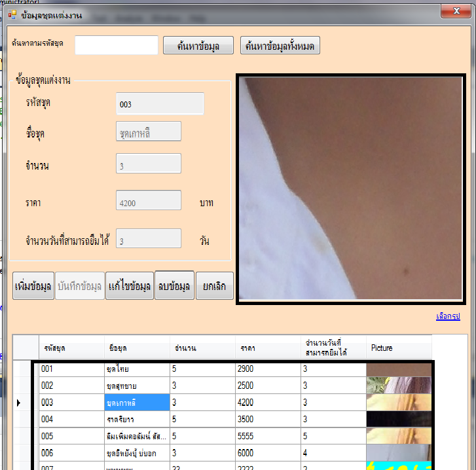The image size is (476, 470).
Task: Click the borrowable days field
Action: click(x=149, y=238)
